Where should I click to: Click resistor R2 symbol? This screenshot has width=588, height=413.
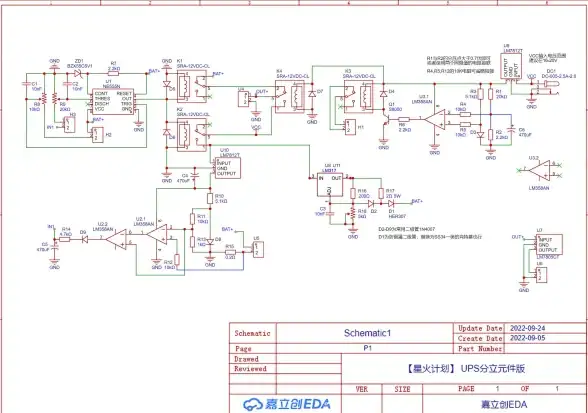click(x=490, y=135)
